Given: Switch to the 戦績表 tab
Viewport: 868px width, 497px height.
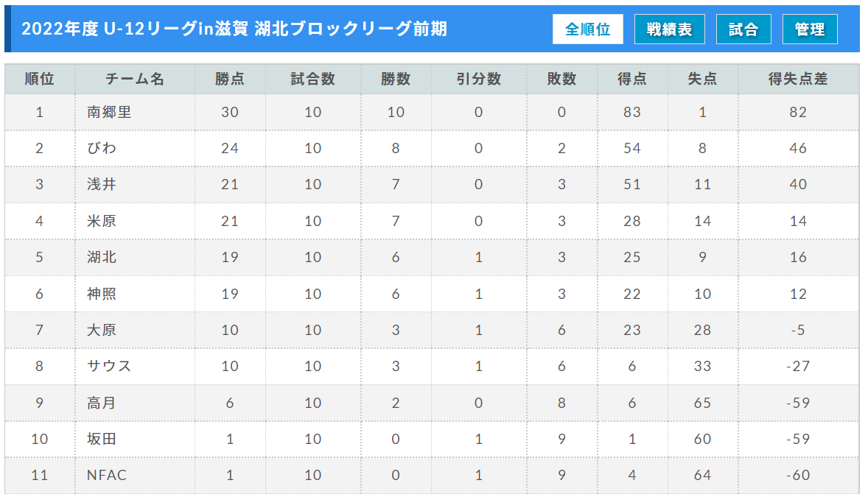Looking at the screenshot, I should tap(669, 29).
